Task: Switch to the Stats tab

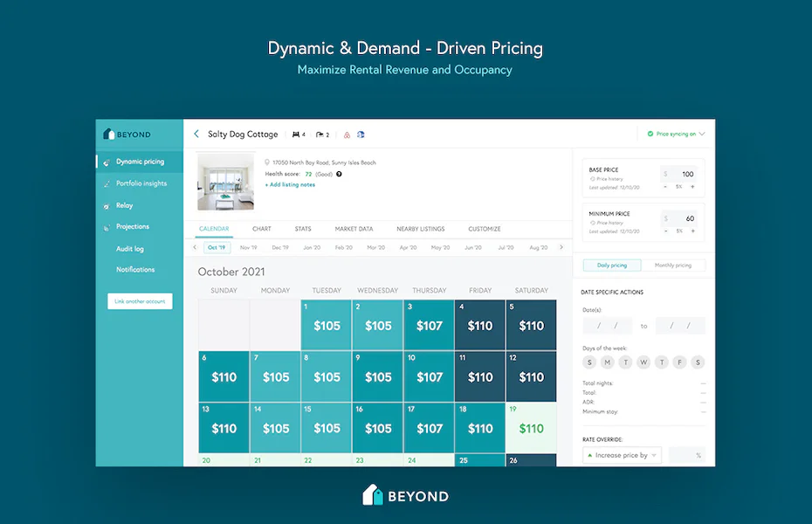Action: coord(303,229)
